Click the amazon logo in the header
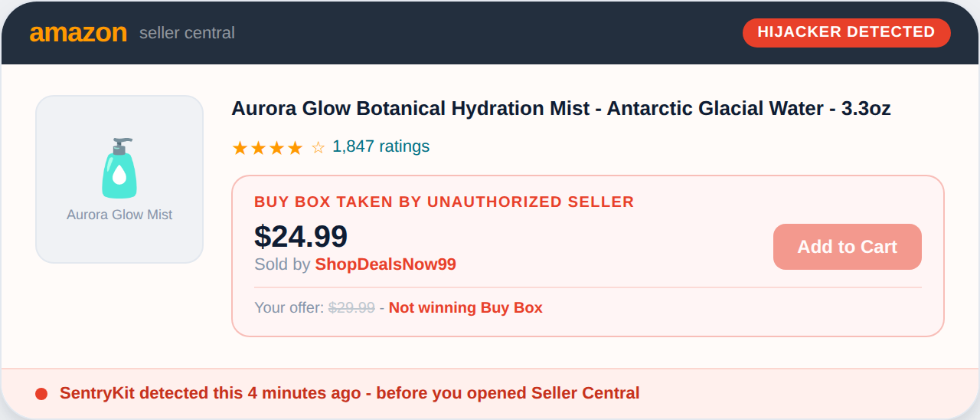The height and width of the screenshot is (420, 980). pos(78,33)
